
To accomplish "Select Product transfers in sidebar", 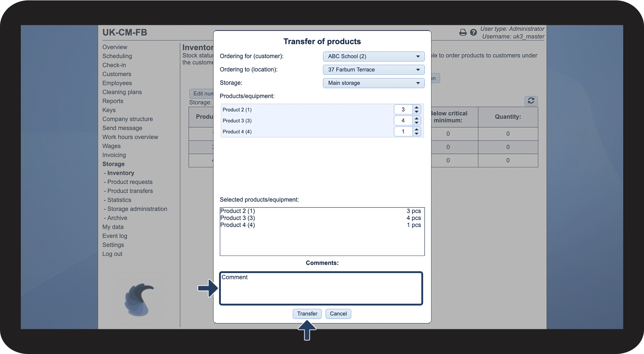I will (x=130, y=191).
